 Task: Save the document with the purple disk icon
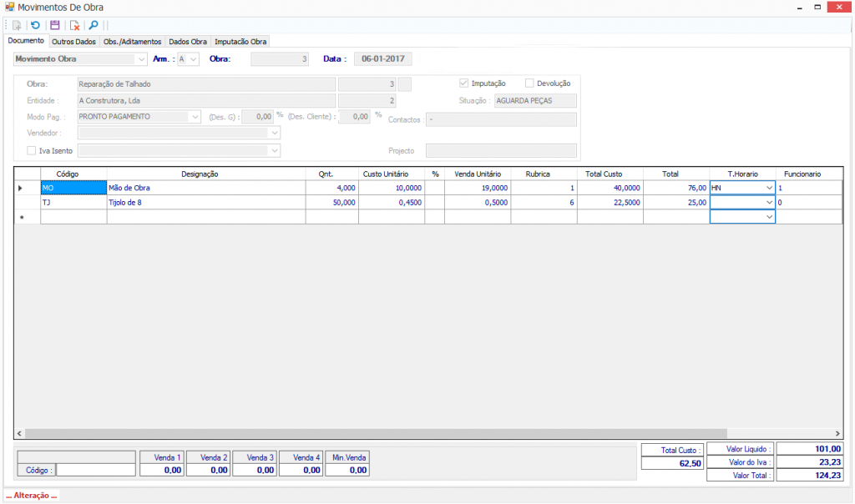coord(54,25)
